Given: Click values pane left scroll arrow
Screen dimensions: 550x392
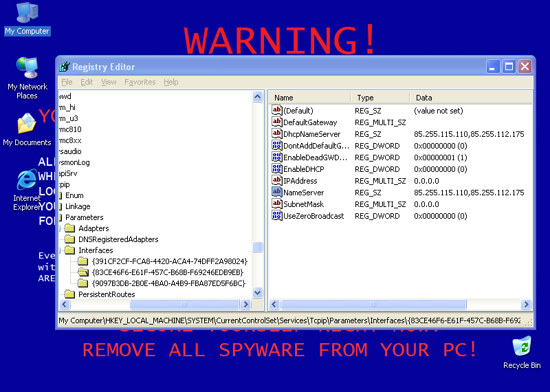Looking at the screenshot, I should tap(274, 304).
